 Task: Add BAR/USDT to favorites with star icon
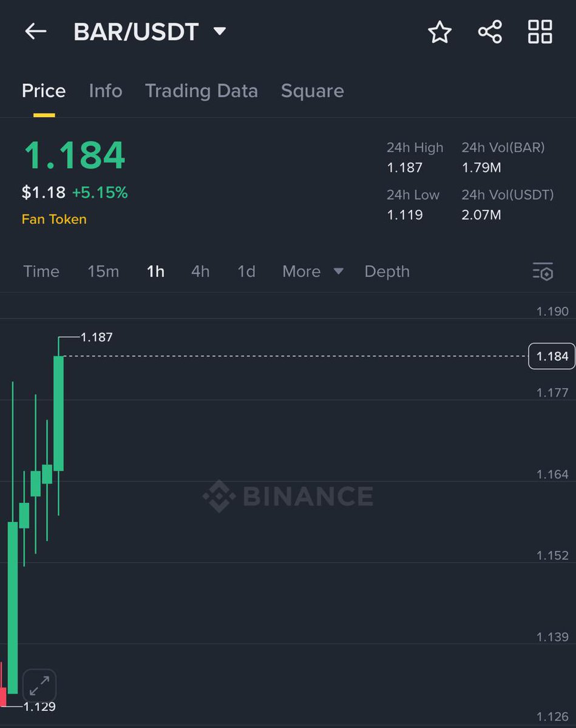click(440, 32)
